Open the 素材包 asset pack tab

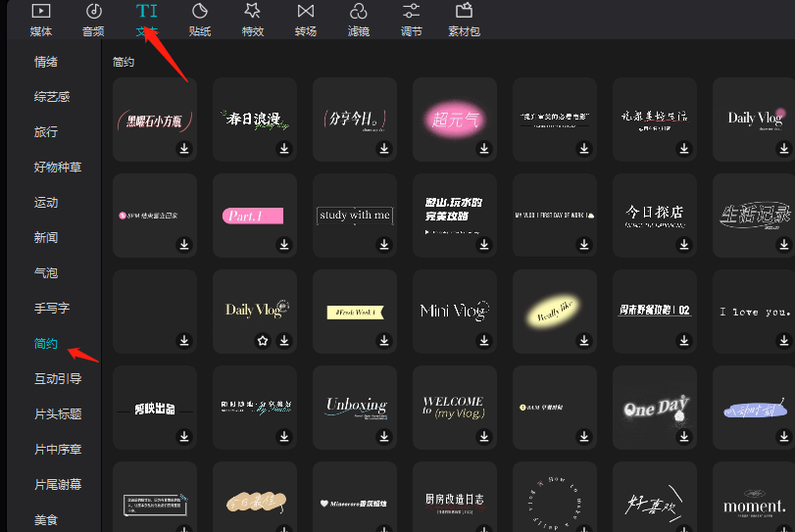(464, 21)
